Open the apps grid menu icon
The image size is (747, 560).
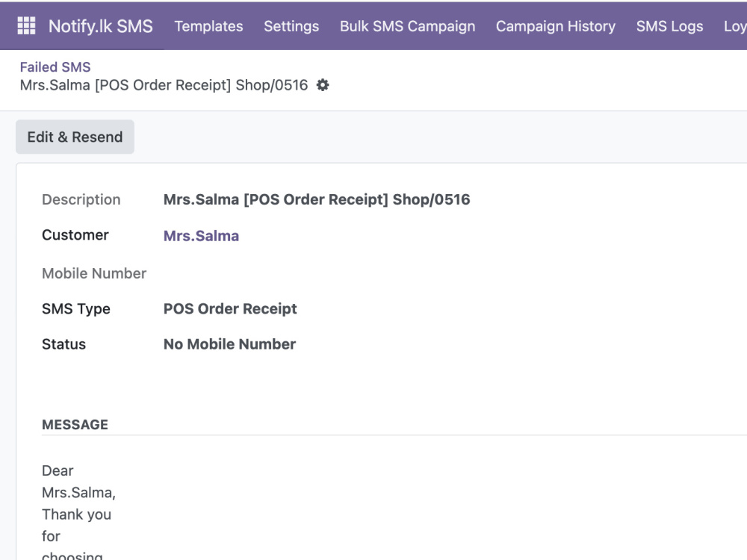point(26,25)
